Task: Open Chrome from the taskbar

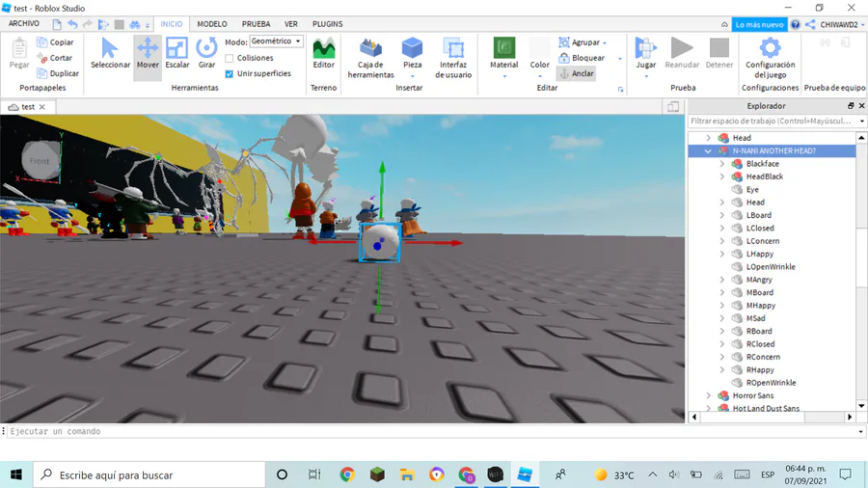Action: 347,474
